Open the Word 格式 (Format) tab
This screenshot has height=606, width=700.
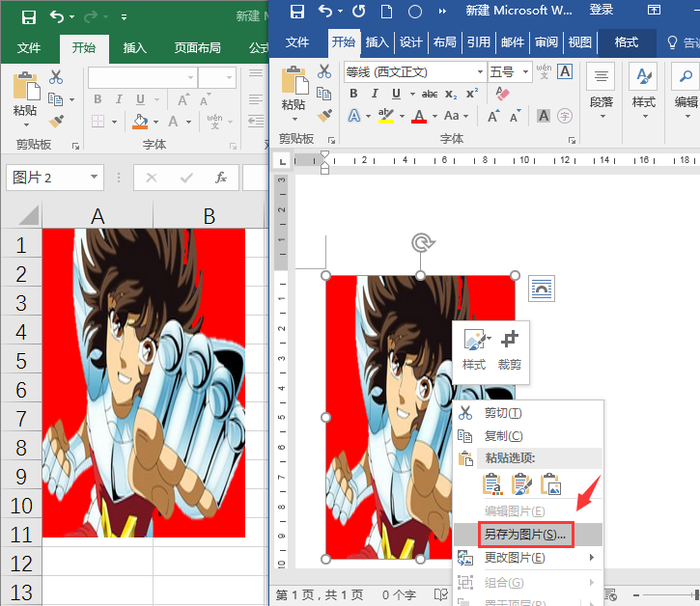click(627, 42)
